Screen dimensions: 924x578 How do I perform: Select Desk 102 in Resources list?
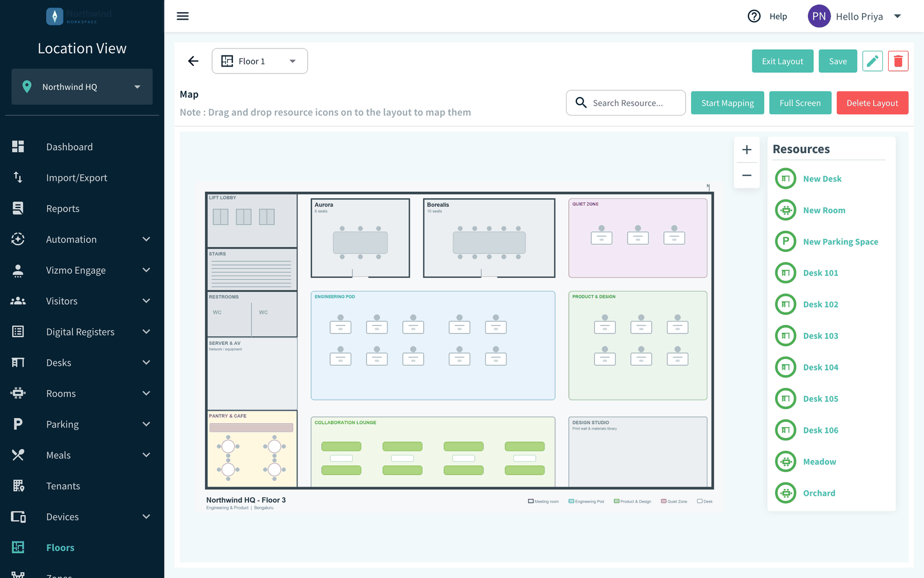820,304
